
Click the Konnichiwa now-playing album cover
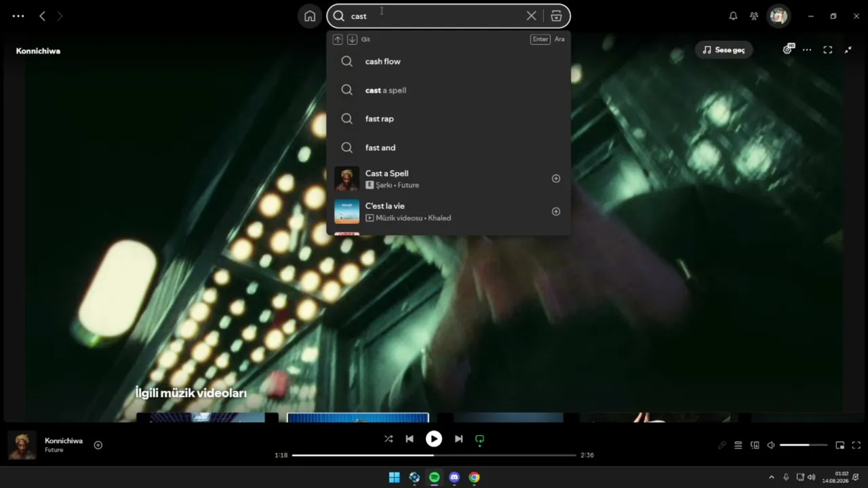point(22,445)
